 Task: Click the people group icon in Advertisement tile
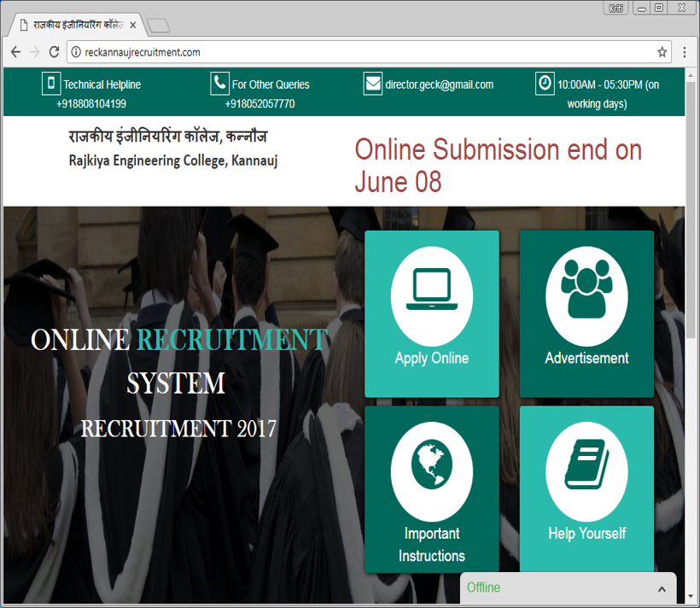coord(586,289)
